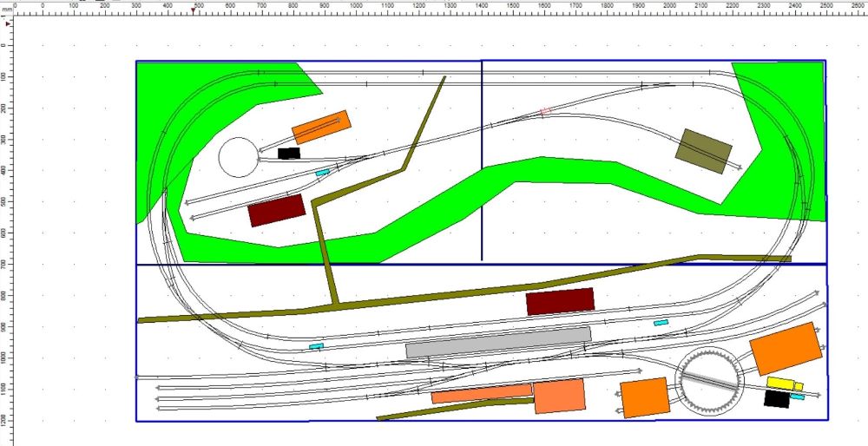Select the orange shed left of the geared turntable
This screenshot has height=446, width=868.
(x=644, y=397)
